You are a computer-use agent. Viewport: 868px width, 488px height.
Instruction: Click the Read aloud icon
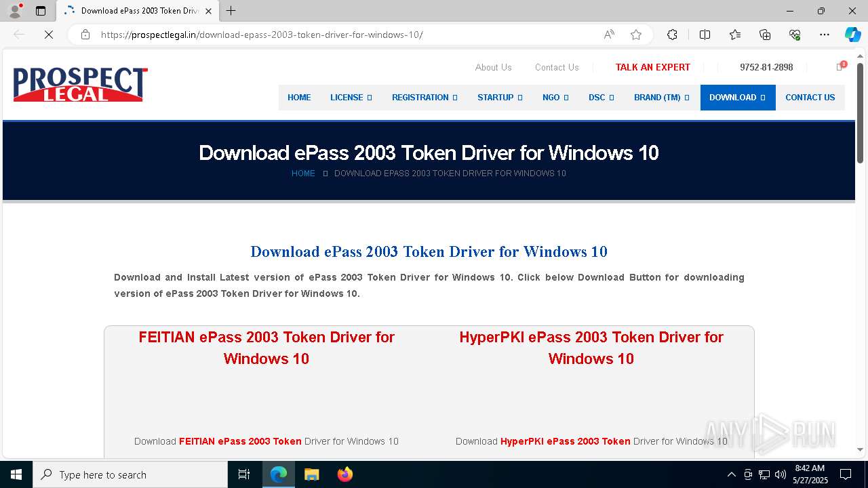point(609,35)
